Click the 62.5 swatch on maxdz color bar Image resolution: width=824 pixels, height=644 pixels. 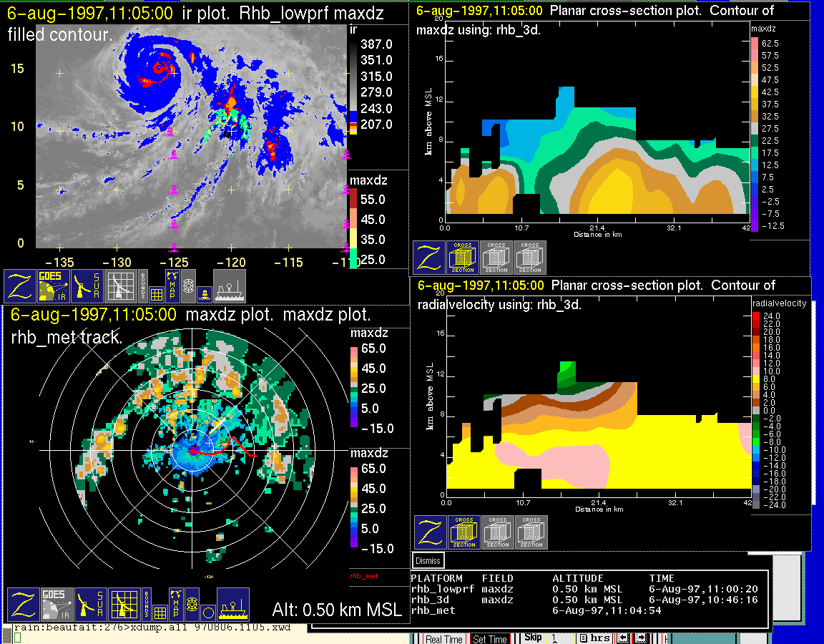pos(754,44)
